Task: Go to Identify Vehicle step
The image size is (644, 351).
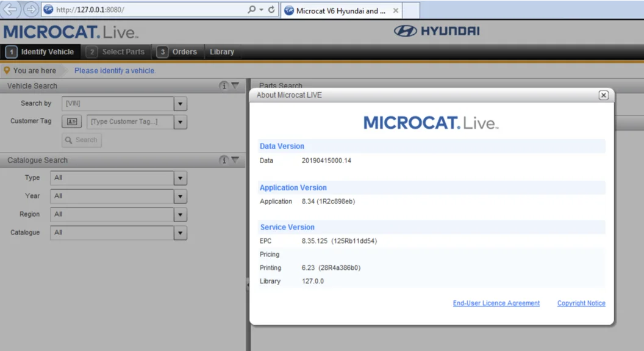Action: click(40, 52)
